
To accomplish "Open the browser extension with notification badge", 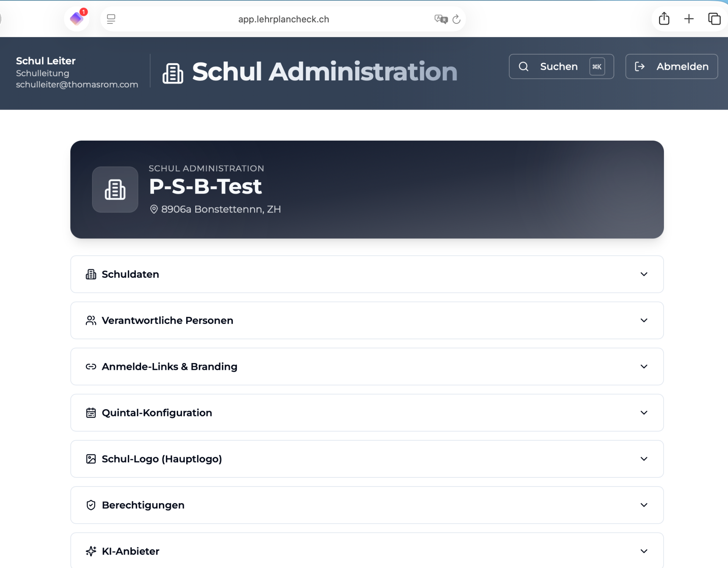I will [x=77, y=19].
